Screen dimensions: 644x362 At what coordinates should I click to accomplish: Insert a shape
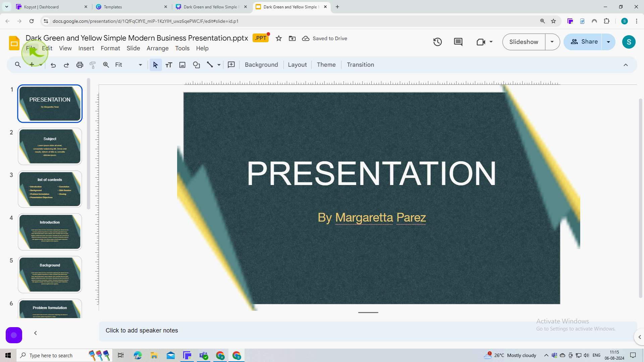click(x=196, y=65)
